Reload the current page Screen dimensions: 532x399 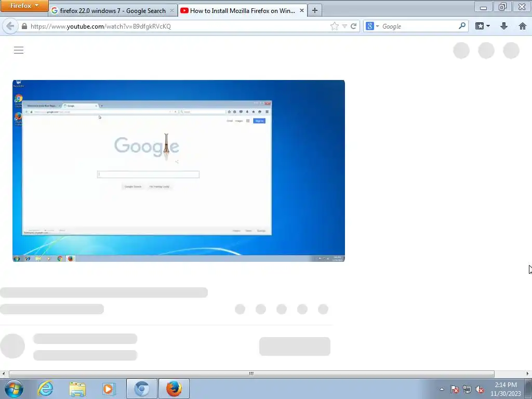(x=353, y=26)
